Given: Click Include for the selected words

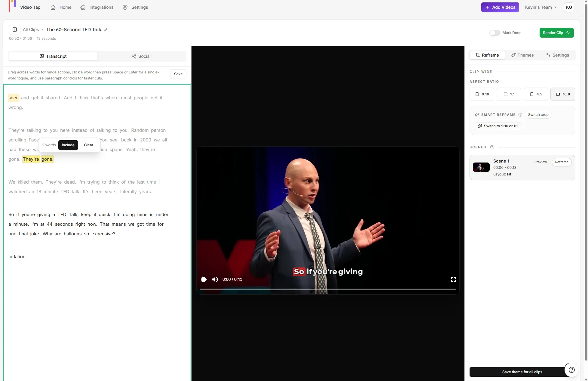Looking at the screenshot, I should tap(68, 145).
